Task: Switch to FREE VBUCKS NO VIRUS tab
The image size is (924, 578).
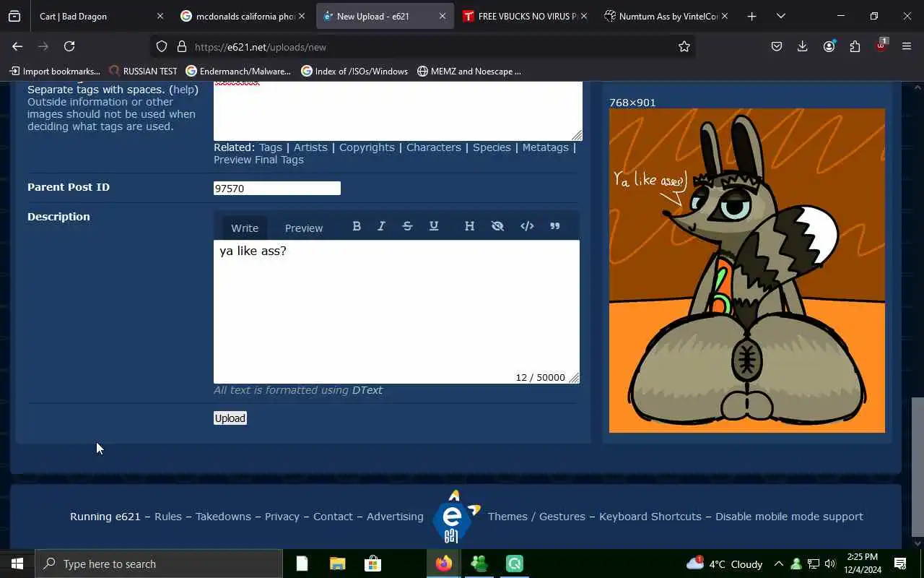Action: (525, 16)
